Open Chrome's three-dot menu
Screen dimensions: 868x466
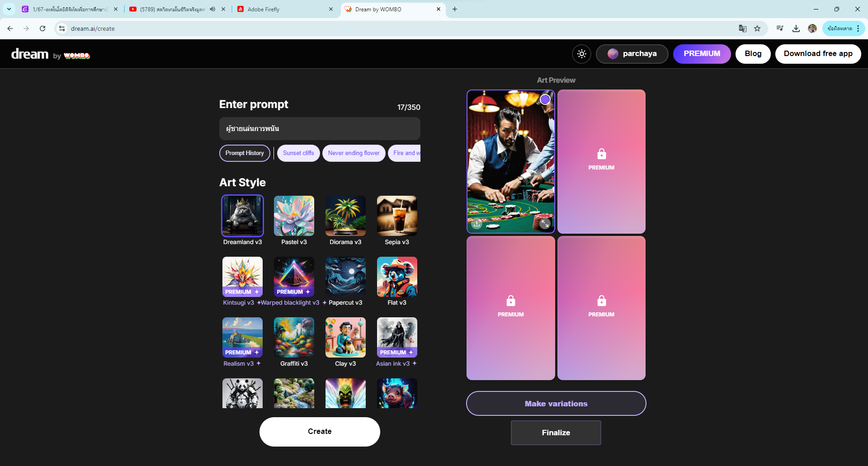point(858,28)
